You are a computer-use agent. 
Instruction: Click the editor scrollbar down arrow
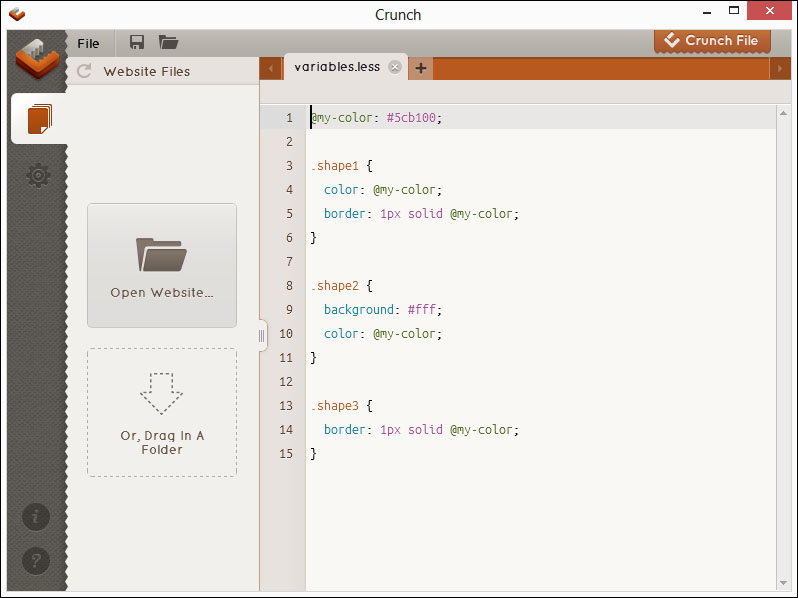tap(783, 582)
